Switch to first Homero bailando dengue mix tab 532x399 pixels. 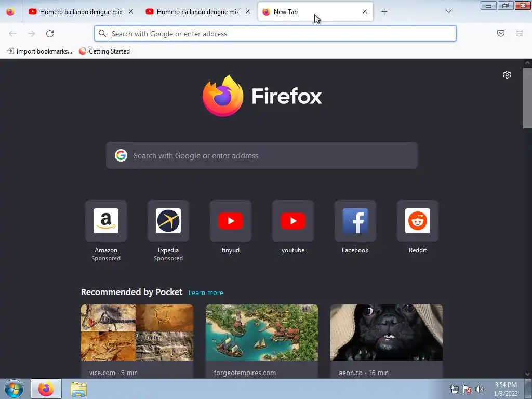[x=81, y=11]
